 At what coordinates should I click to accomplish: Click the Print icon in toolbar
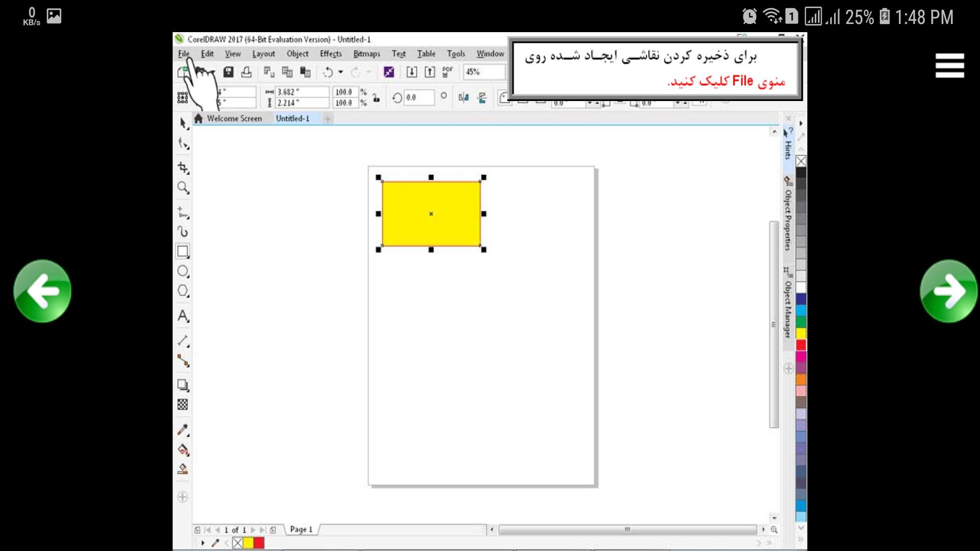point(247,72)
